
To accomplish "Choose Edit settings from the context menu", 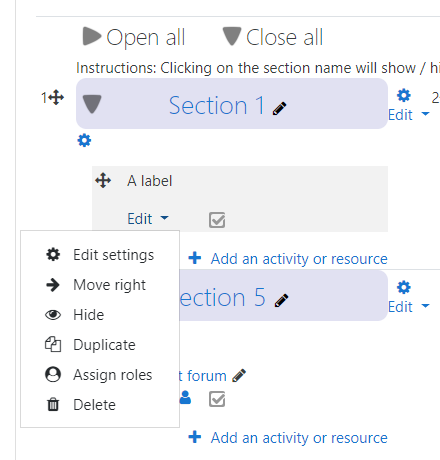I will pos(100,255).
